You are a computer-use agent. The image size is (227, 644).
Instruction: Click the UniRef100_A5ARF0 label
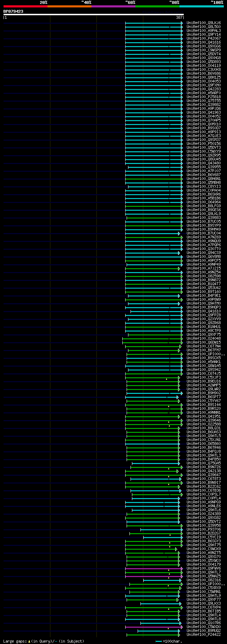[204, 93]
